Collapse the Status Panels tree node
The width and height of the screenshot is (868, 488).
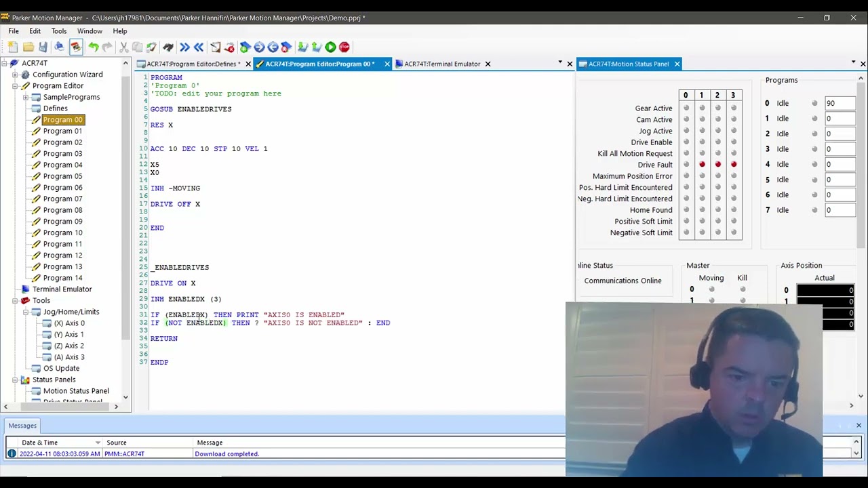[x=15, y=380]
